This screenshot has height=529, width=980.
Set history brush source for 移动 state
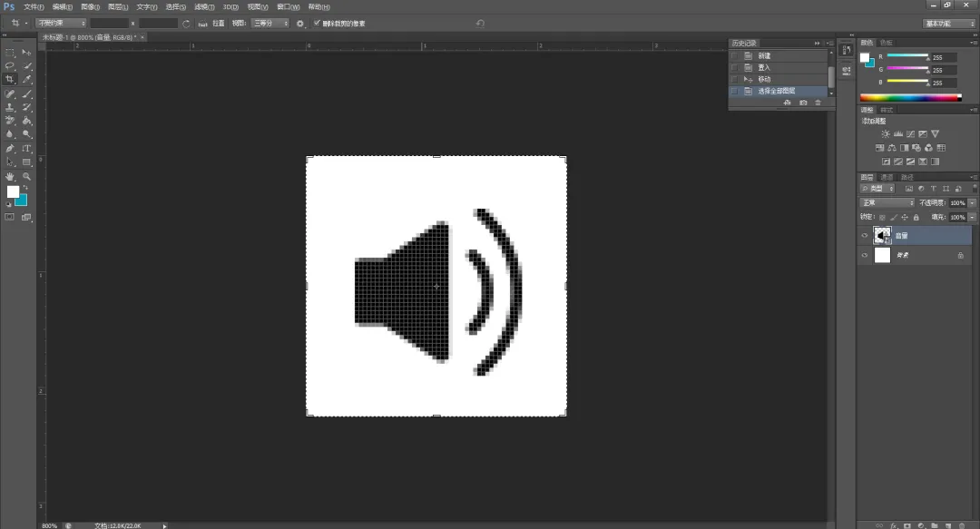pyautogui.click(x=734, y=80)
